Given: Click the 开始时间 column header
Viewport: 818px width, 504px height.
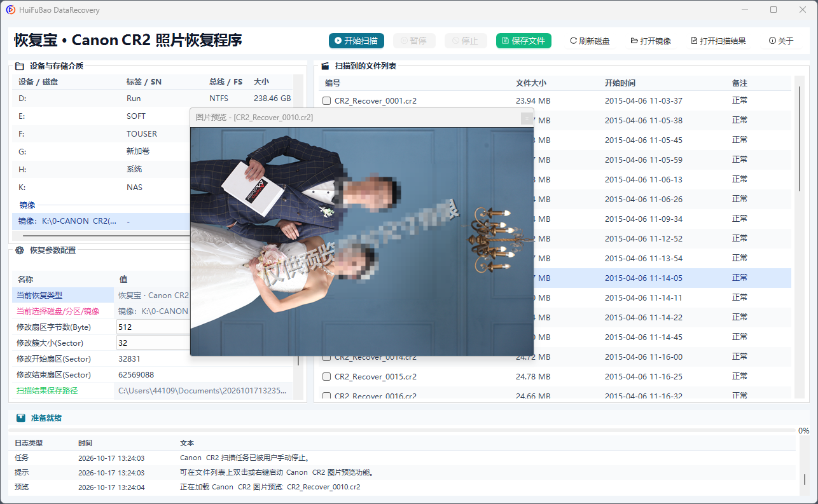Looking at the screenshot, I should tap(620, 83).
